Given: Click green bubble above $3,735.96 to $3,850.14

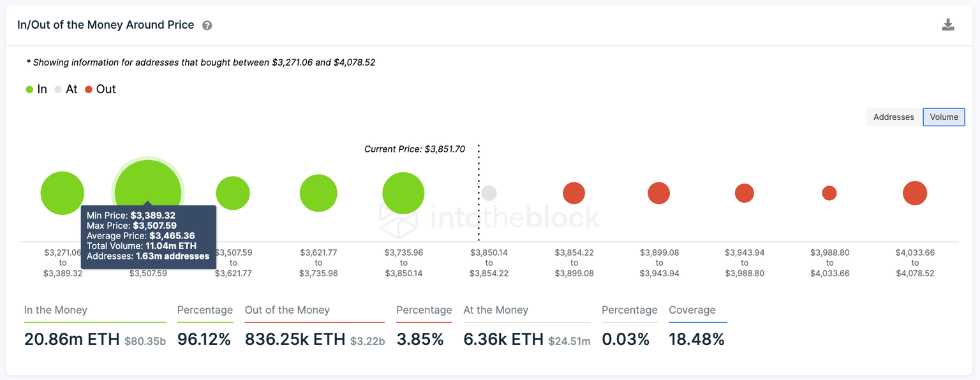Looking at the screenshot, I should click(403, 193).
